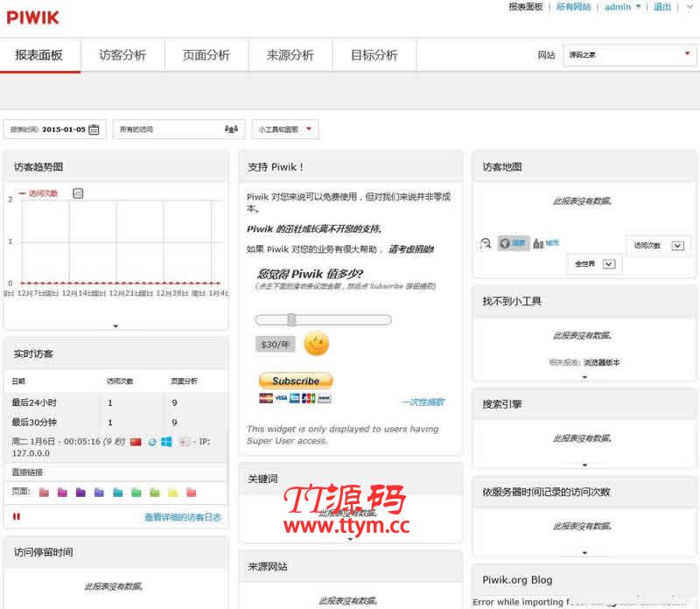Click the Windows OS icon in the visitor row

pyautogui.click(x=166, y=442)
